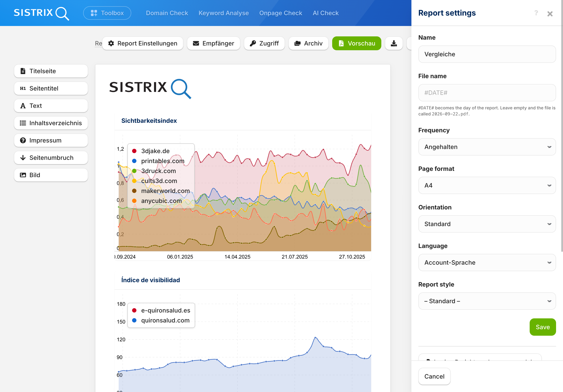Click the 3druck.com legend entry
Viewport: 563px width, 392px height.
(154, 171)
